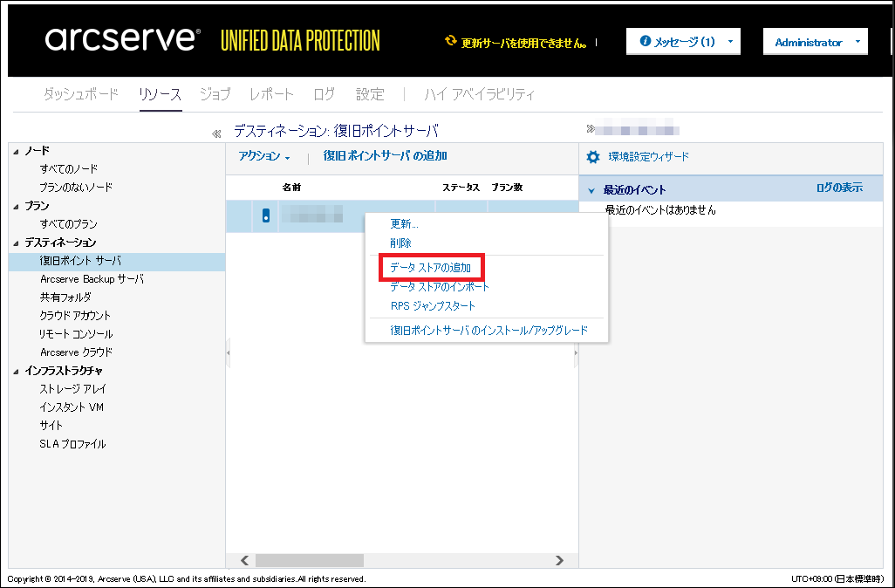Select ストレージ アレイ in the tree
This screenshot has height=588, width=895.
click(x=73, y=389)
